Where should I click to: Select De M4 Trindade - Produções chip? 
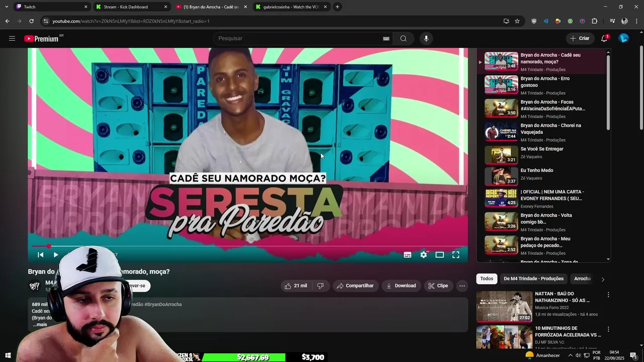533,279
